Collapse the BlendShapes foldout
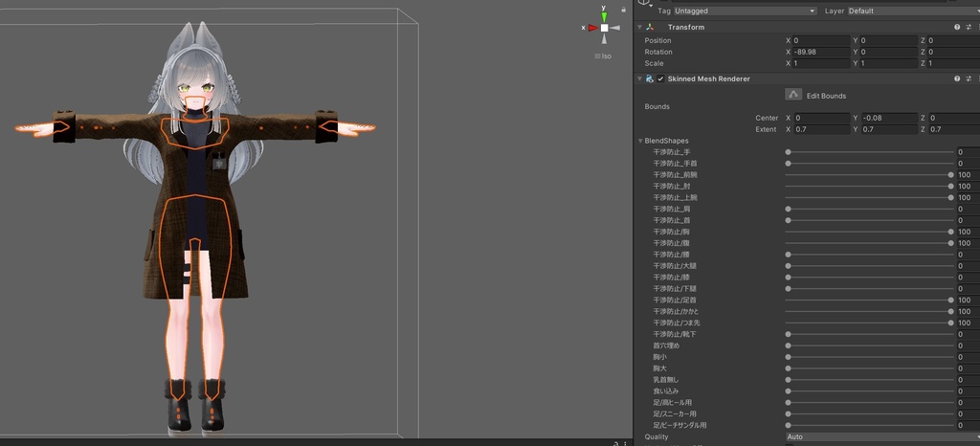Viewport: 980px width, 446px height. pyautogui.click(x=640, y=141)
